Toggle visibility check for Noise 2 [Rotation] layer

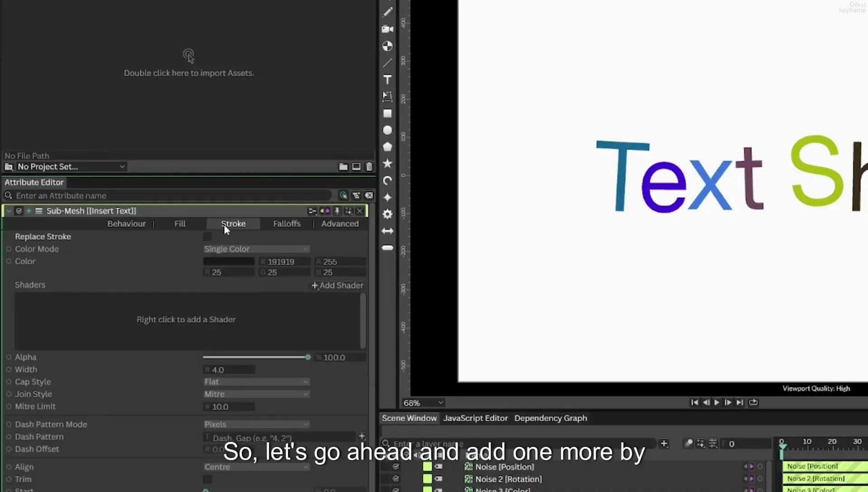[396, 479]
